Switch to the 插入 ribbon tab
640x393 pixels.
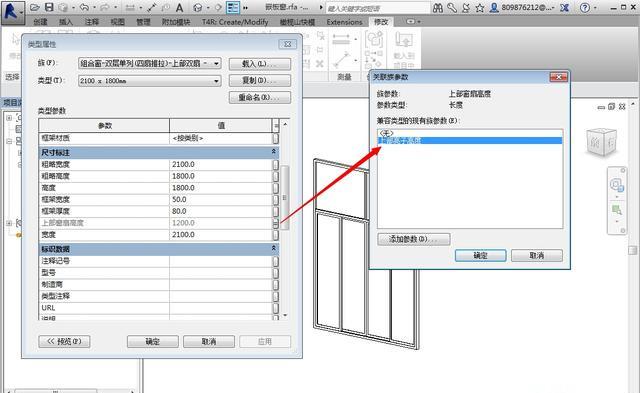pyautogui.click(x=65, y=22)
